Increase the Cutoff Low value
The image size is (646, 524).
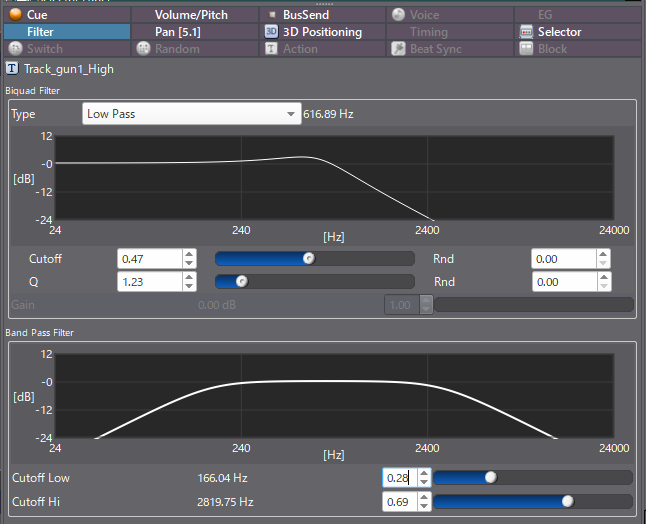point(424,473)
